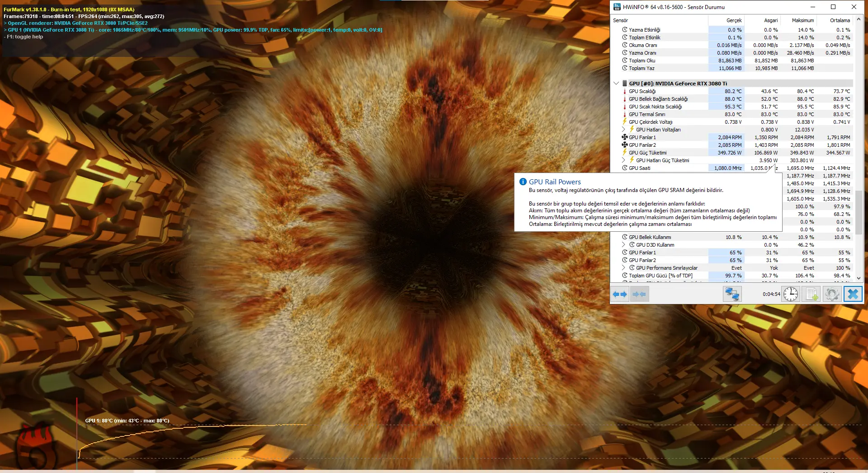Click the 0:04:54 elapsed time display

coord(771,294)
